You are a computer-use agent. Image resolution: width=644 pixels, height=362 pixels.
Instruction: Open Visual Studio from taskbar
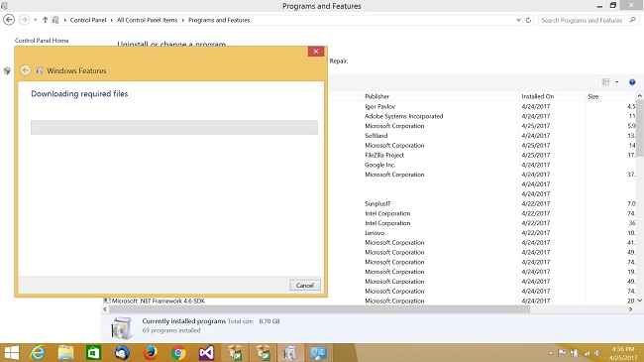[206, 353]
